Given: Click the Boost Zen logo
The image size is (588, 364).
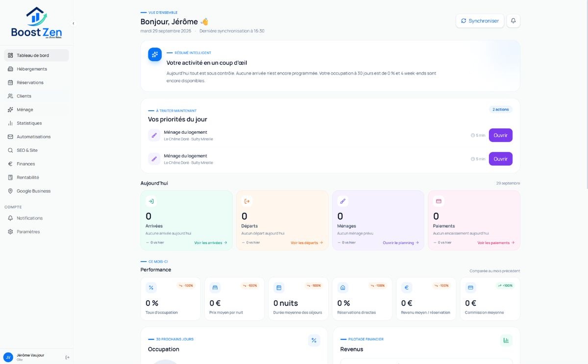Looking at the screenshot, I should pos(37,23).
